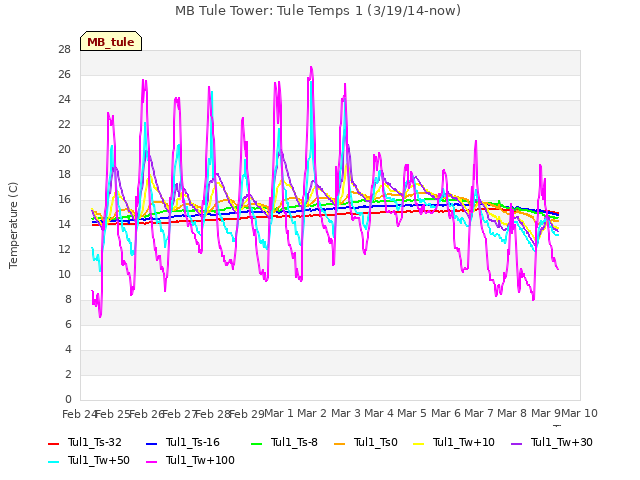Click the 10 y-axis tick label
The height and width of the screenshot is (480, 640).
pos(64,274)
